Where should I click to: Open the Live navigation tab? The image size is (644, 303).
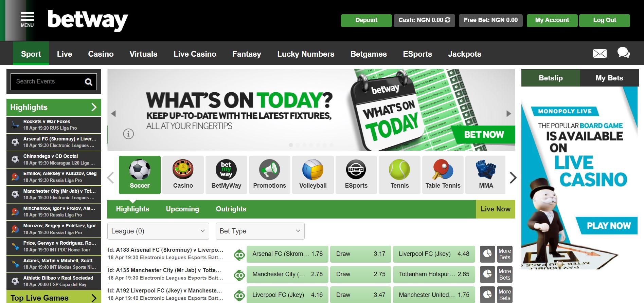(x=65, y=54)
